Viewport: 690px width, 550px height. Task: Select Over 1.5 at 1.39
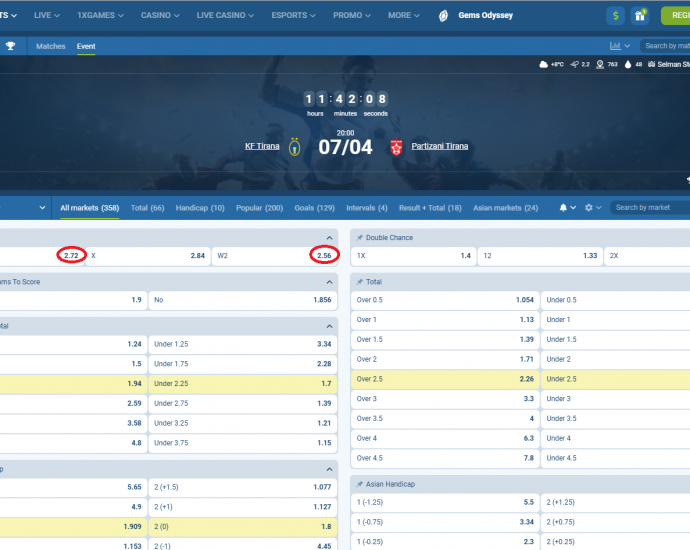tap(445, 340)
